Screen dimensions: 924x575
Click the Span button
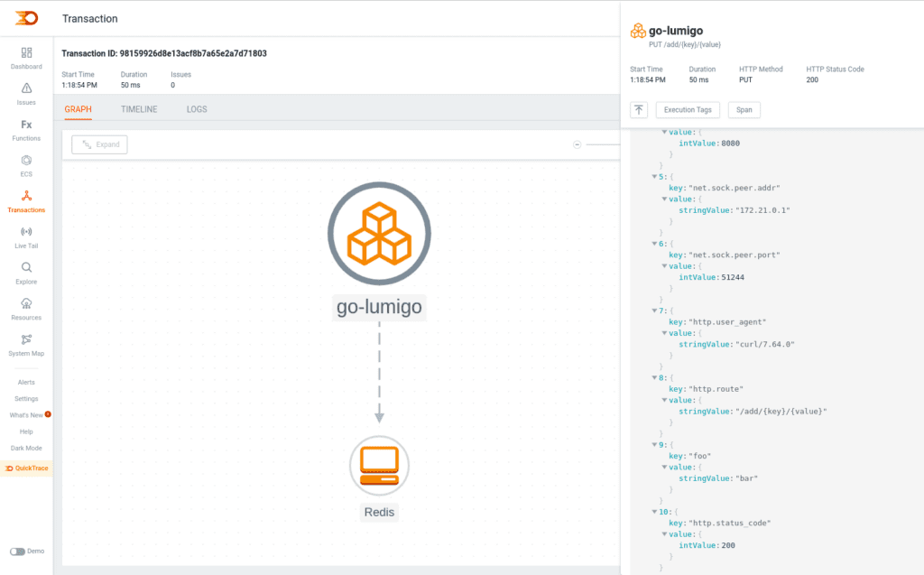point(744,109)
